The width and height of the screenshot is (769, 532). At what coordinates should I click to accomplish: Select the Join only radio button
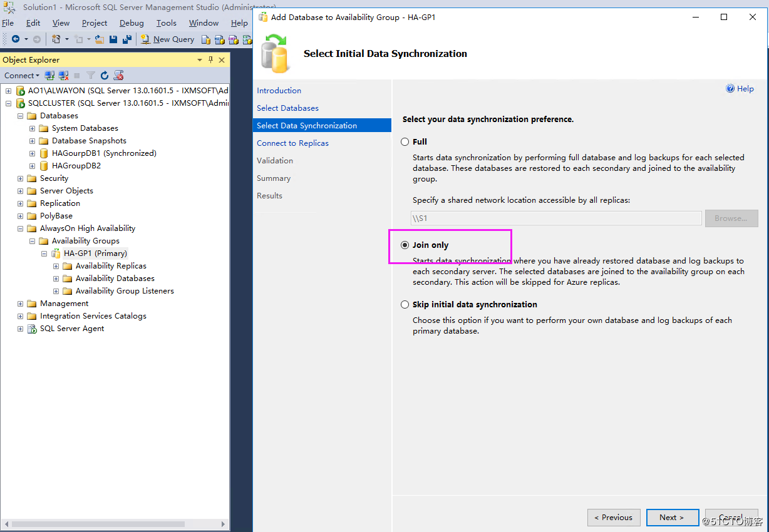[405, 246]
